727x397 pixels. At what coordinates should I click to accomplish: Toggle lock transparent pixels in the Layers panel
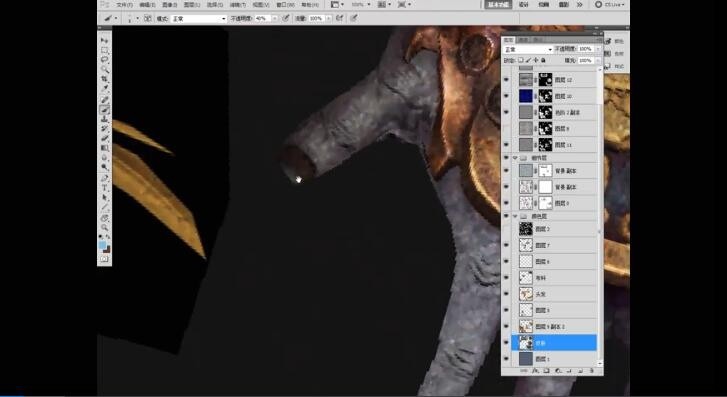click(521, 60)
